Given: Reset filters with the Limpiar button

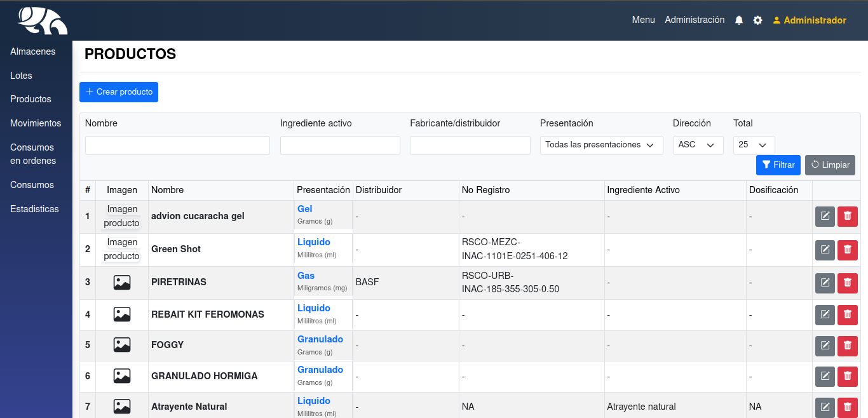Looking at the screenshot, I should click(829, 165).
